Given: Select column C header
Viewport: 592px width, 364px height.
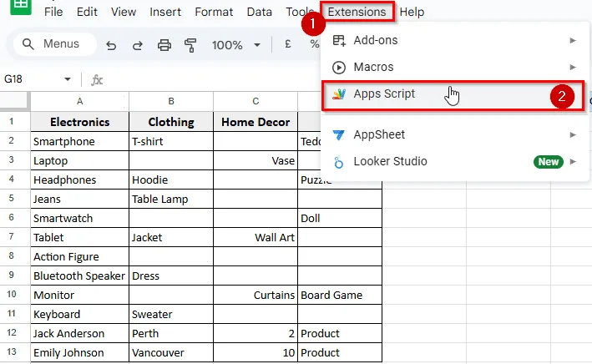Looking at the screenshot, I should (x=256, y=101).
